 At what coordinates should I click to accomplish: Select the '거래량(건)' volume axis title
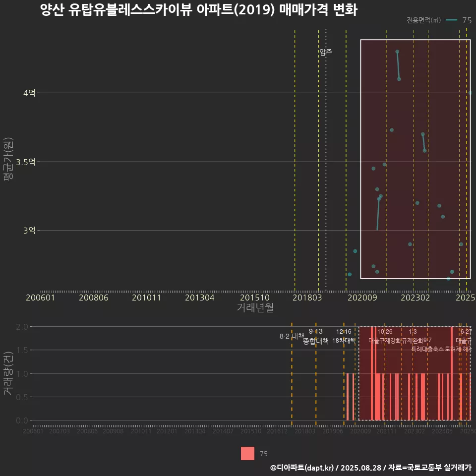coord(8,373)
